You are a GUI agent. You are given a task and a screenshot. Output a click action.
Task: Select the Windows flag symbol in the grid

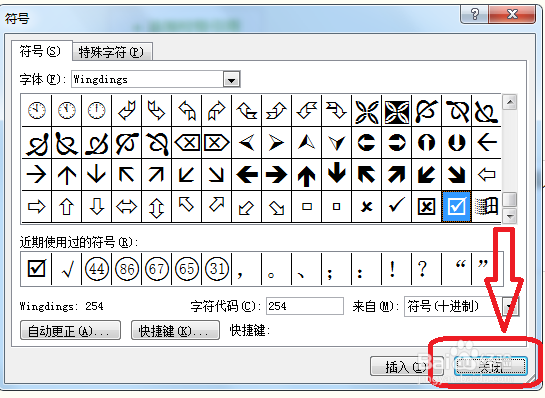click(x=486, y=206)
